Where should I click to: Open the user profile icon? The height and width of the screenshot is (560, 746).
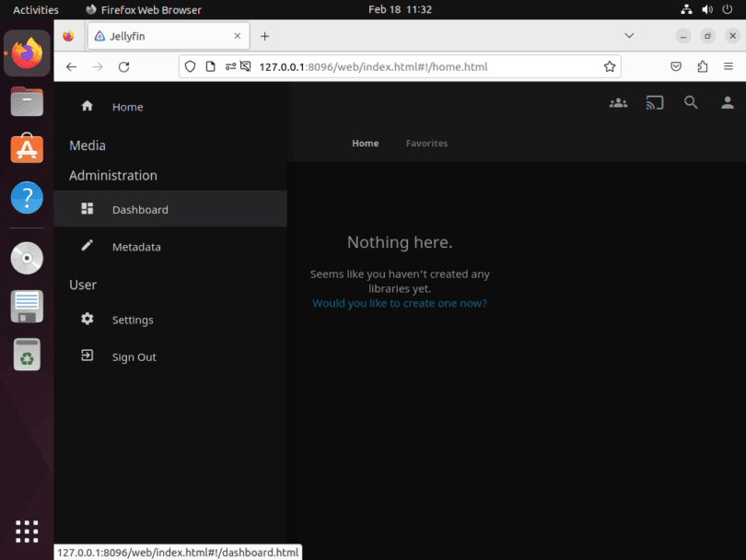[728, 102]
